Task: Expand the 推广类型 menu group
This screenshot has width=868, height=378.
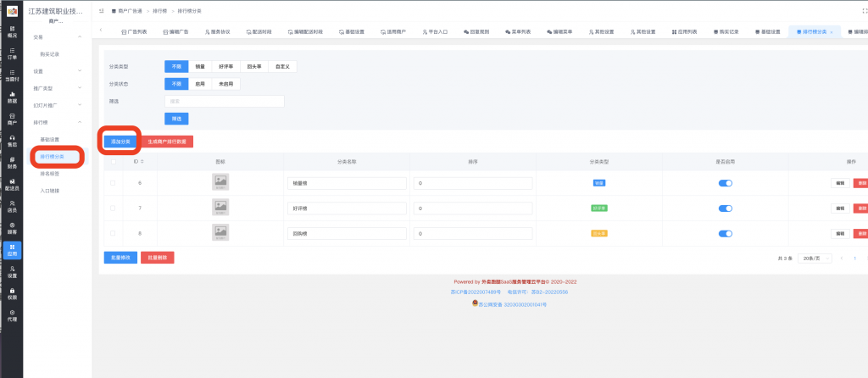Action: (x=80, y=88)
